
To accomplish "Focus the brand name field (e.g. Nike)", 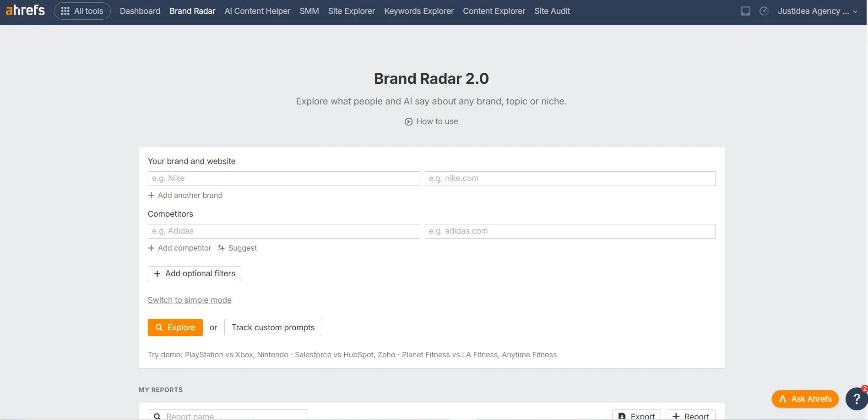I will tap(284, 179).
